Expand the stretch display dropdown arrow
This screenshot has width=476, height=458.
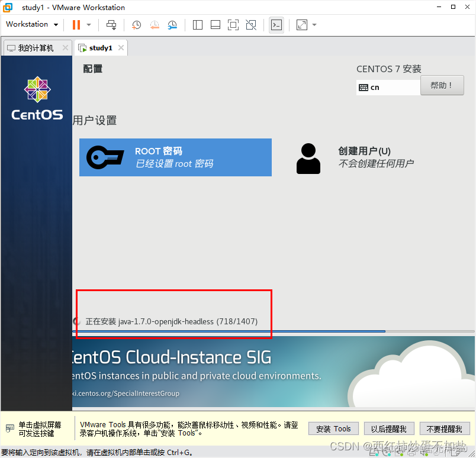(x=314, y=25)
